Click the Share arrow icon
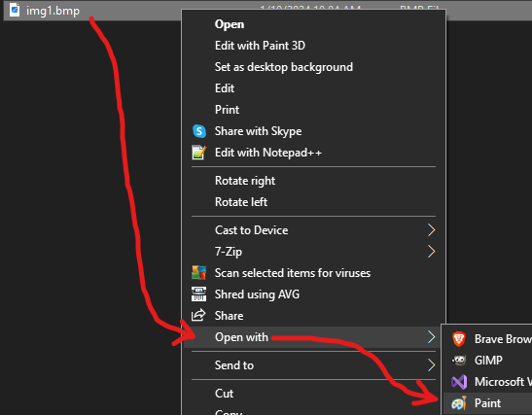 198,315
